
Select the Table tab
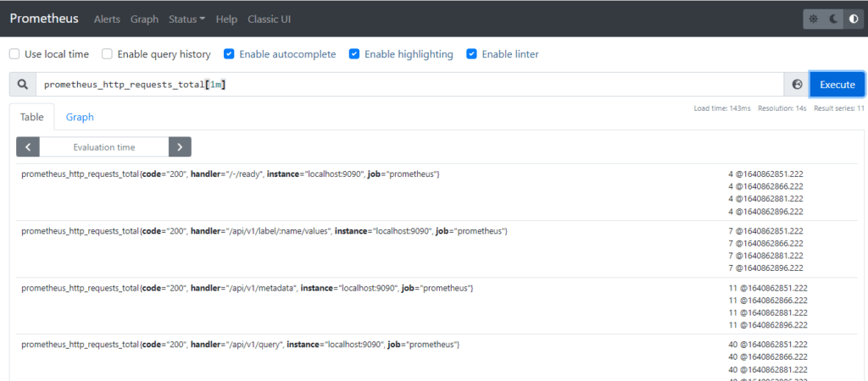pyautogui.click(x=31, y=117)
